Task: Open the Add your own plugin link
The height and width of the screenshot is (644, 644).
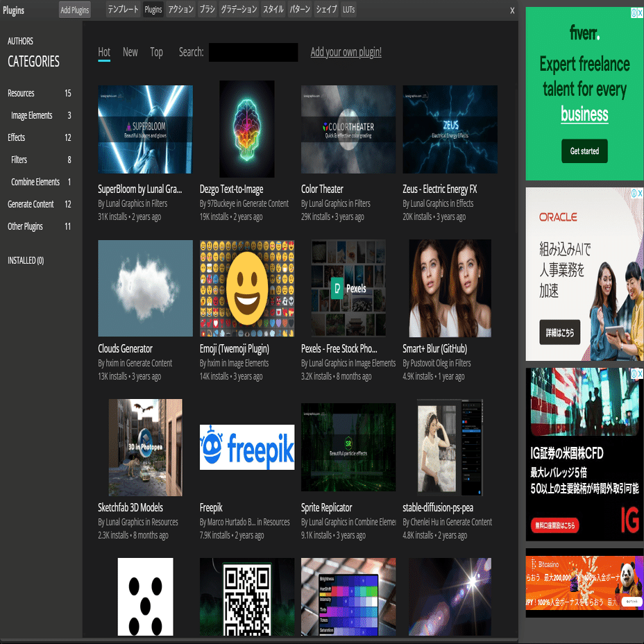Action: click(346, 52)
